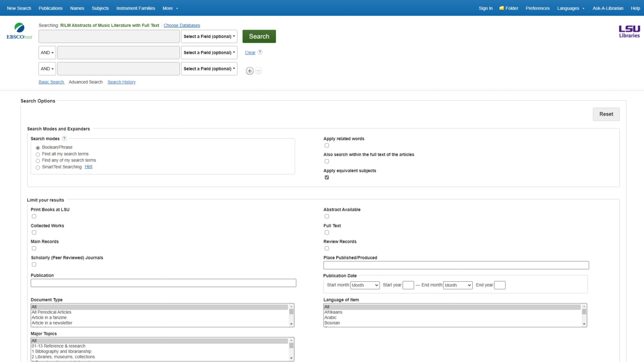The width and height of the screenshot is (644, 362).
Task: Click the Choose Databases link
Action: [x=182, y=25]
